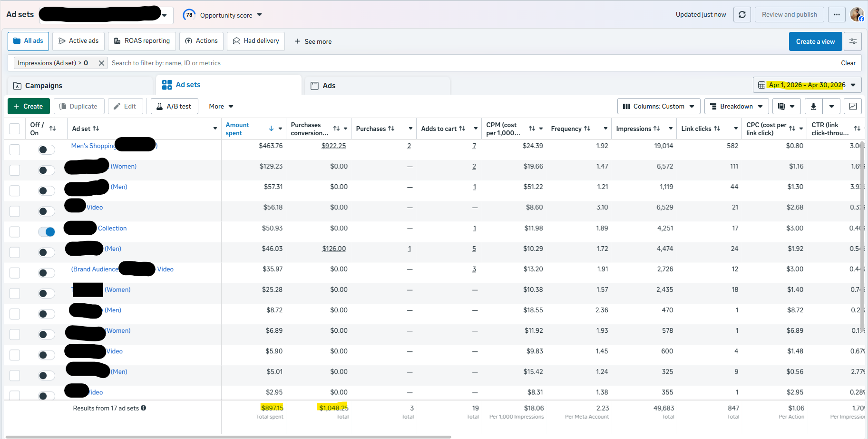868x439 pixels.
Task: Open the charts panel icon
Action: point(853,106)
